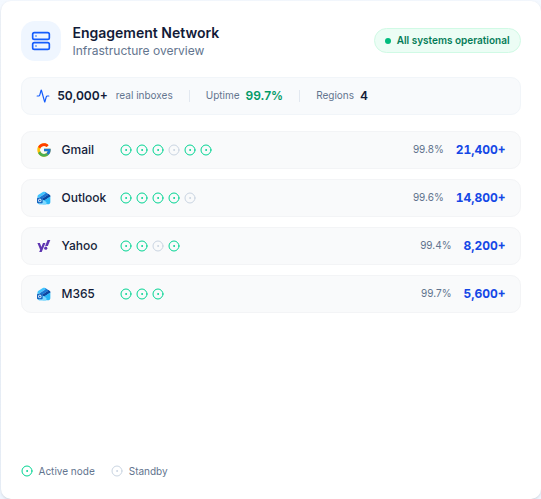Image resolution: width=541 pixels, height=499 pixels.
Task: Click the Standby legend icon
Action: (x=117, y=471)
